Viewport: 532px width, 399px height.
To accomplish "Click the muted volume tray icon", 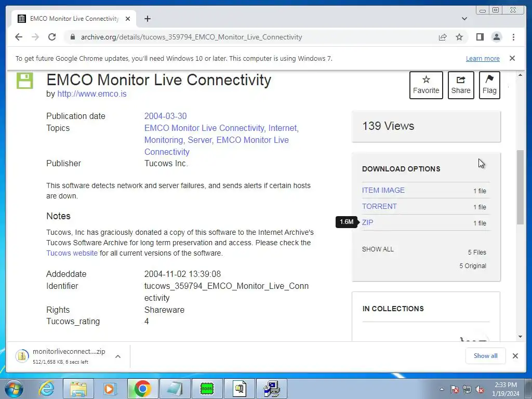I will pyautogui.click(x=480, y=389).
